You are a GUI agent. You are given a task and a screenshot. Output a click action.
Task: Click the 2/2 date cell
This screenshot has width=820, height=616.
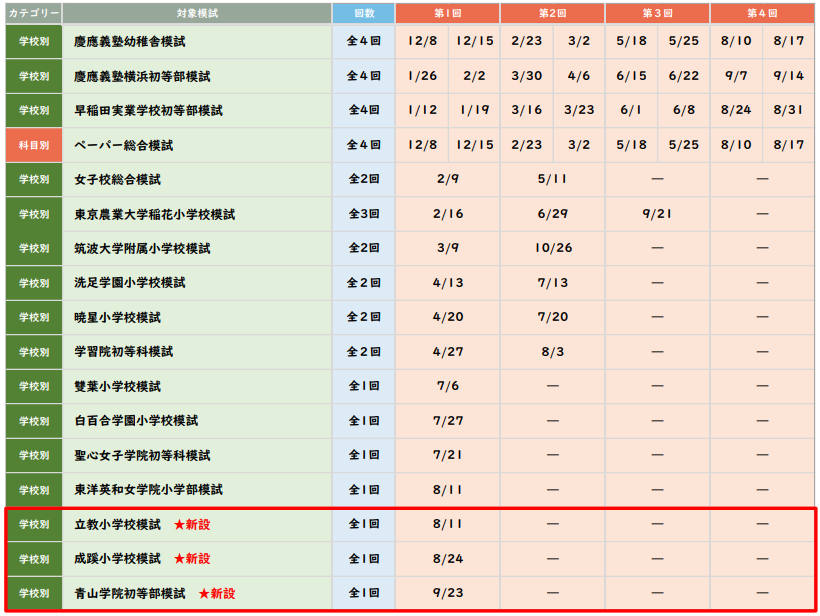[x=474, y=76]
